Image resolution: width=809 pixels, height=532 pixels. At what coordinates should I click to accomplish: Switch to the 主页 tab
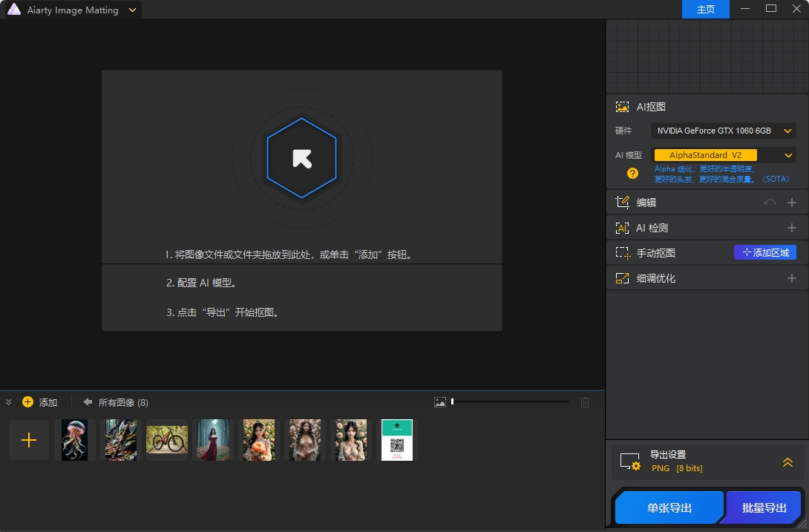(705, 10)
